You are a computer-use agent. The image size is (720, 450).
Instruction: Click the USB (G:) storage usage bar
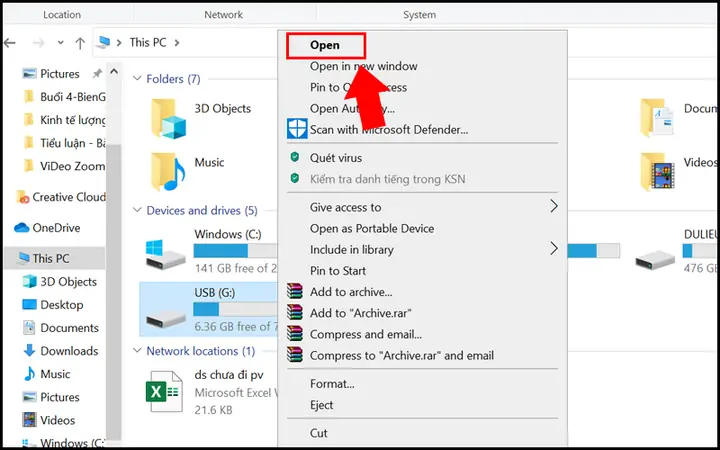pos(235,309)
